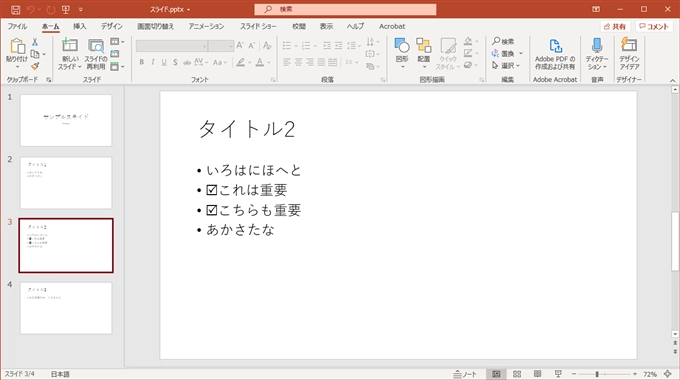Toggle the Notes pane in the status bar

point(465,374)
